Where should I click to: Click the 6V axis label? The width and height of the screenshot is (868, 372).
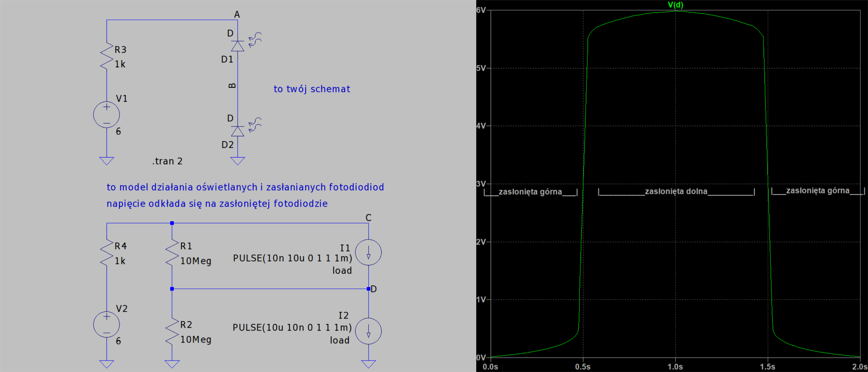pyautogui.click(x=481, y=10)
